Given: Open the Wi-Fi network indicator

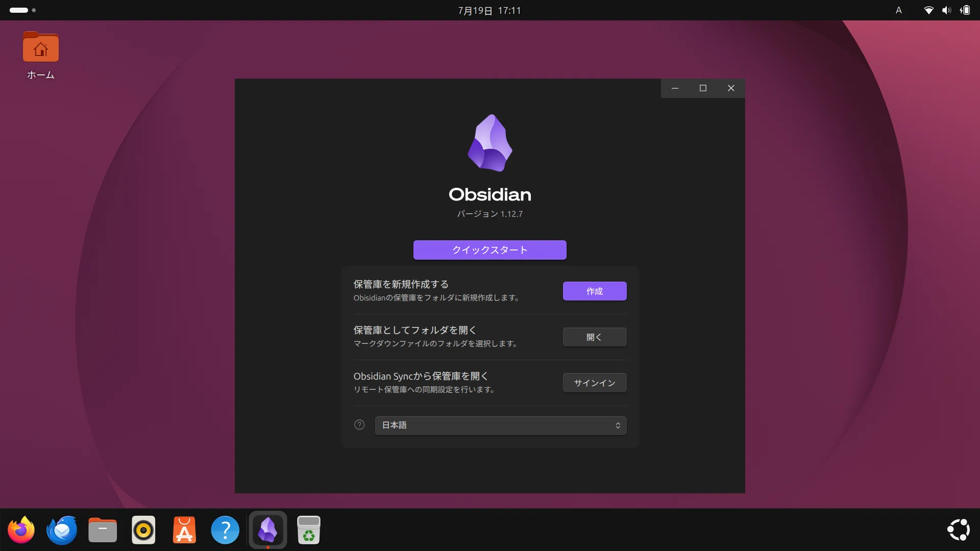Looking at the screenshot, I should pos(929,10).
